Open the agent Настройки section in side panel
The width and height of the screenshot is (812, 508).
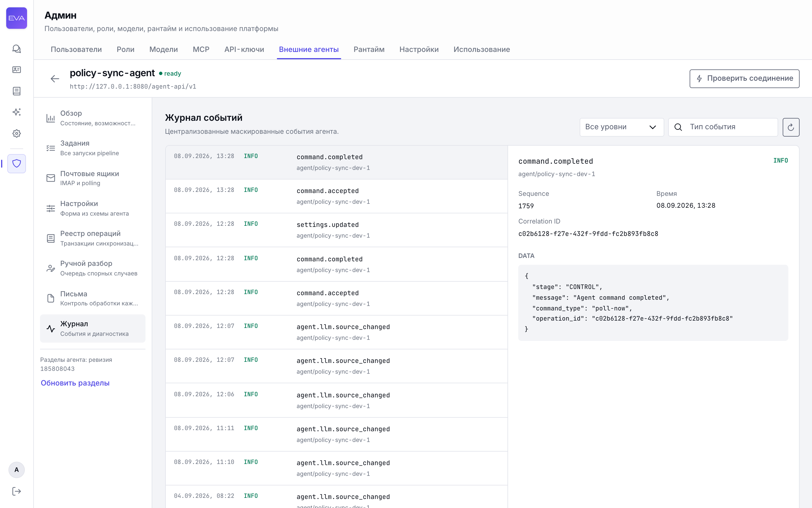[92, 208]
